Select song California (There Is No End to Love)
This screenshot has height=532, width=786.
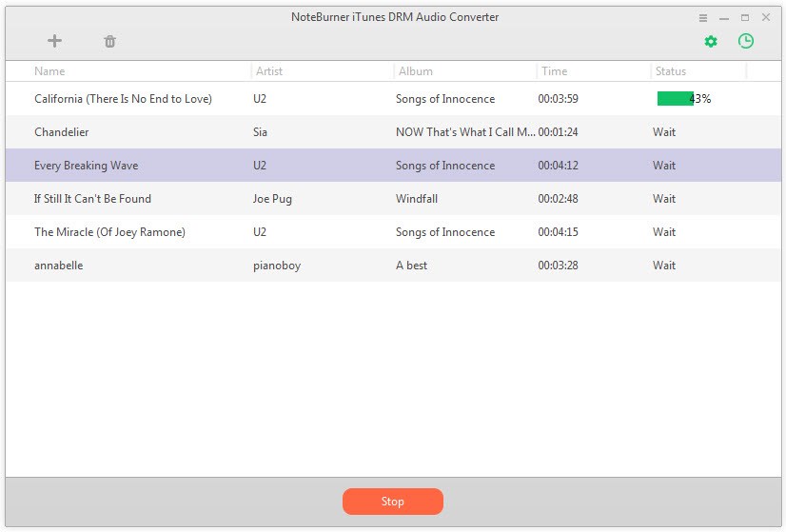(393, 99)
